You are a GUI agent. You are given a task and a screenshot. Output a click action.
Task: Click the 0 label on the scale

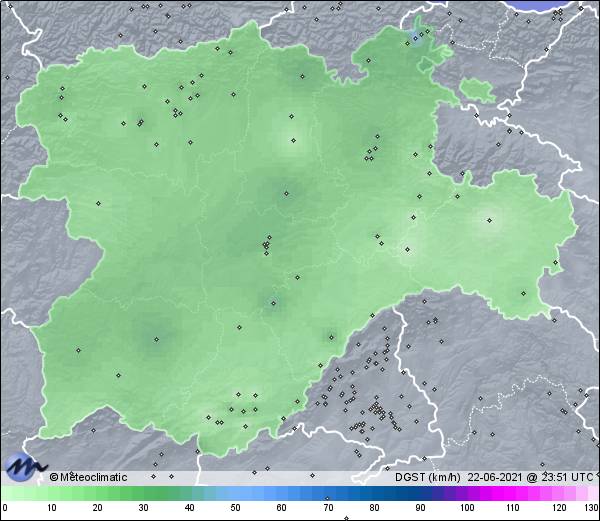[x=5, y=508]
